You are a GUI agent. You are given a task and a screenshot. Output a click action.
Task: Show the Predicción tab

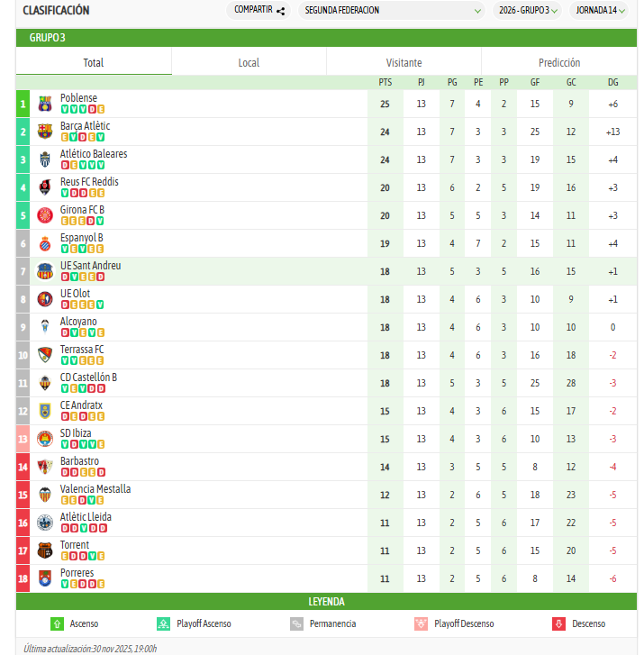[559, 62]
